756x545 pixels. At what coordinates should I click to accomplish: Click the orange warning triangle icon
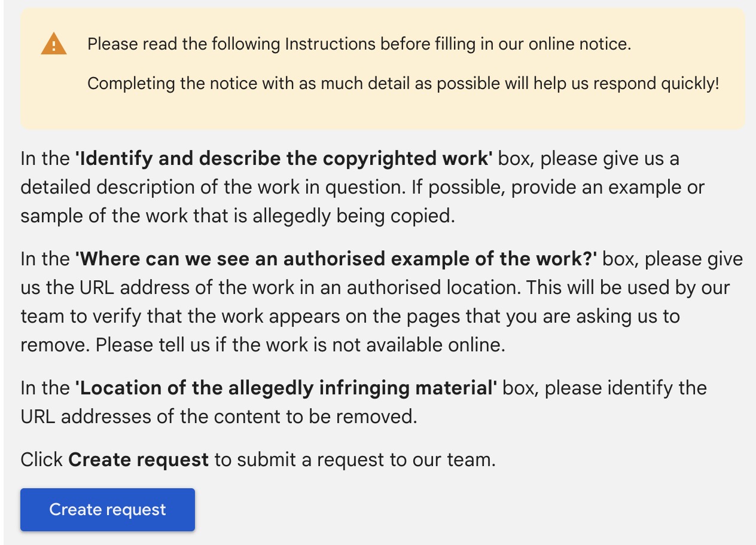pyautogui.click(x=54, y=44)
